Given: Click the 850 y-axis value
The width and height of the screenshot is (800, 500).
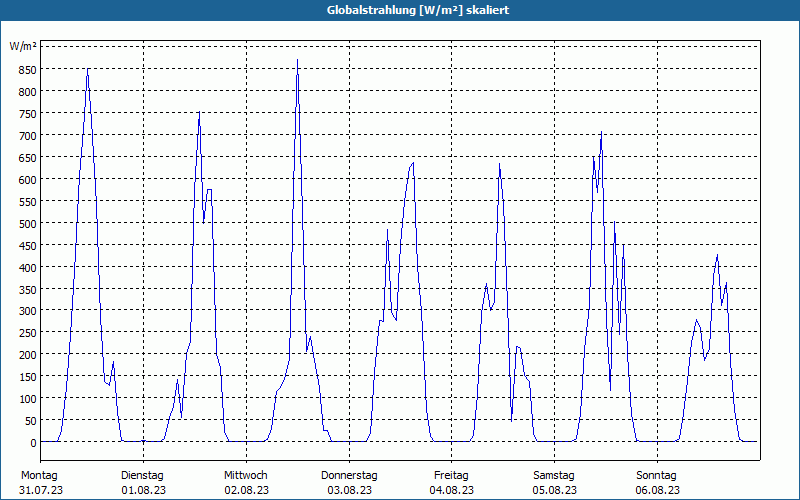Looking at the screenshot, I should [27, 69].
